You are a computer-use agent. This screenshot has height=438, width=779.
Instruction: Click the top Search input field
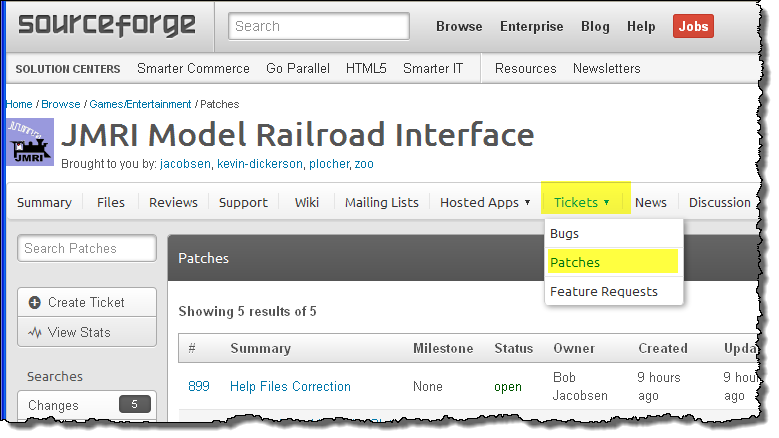coord(318,26)
